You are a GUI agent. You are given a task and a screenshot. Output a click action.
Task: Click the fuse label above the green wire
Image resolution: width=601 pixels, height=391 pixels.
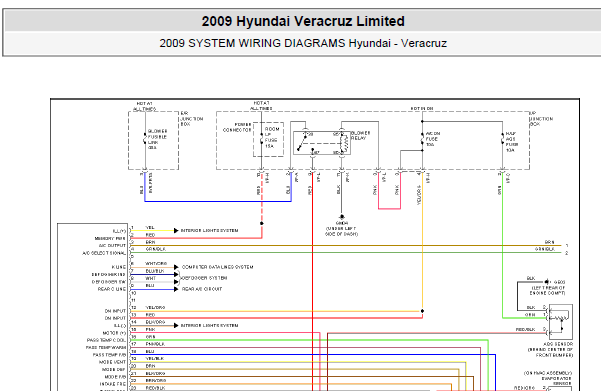pos(511,142)
